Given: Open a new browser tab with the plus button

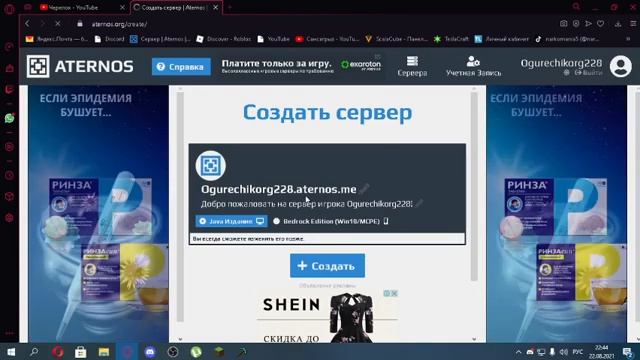Looking at the screenshot, I should [x=230, y=7].
